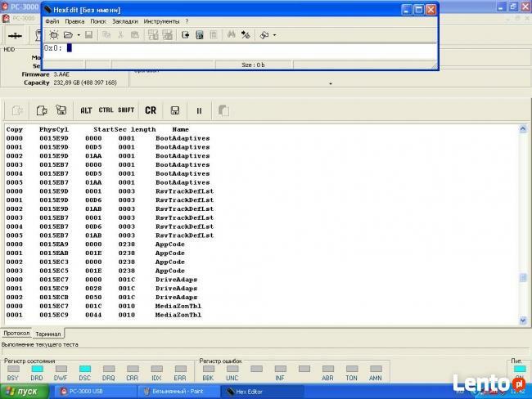Open the Инструменты menu in HexEdit
532x399 pixels.
tap(161, 20)
